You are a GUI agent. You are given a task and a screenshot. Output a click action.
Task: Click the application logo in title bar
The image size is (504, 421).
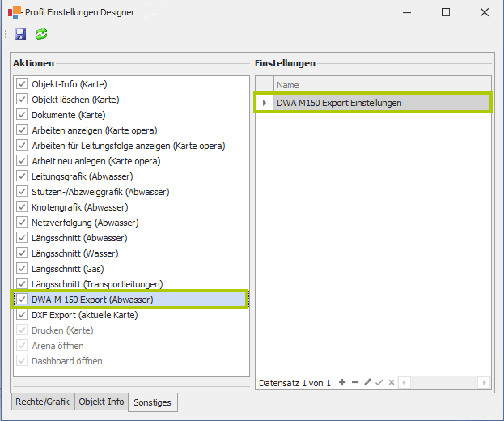pos(15,12)
